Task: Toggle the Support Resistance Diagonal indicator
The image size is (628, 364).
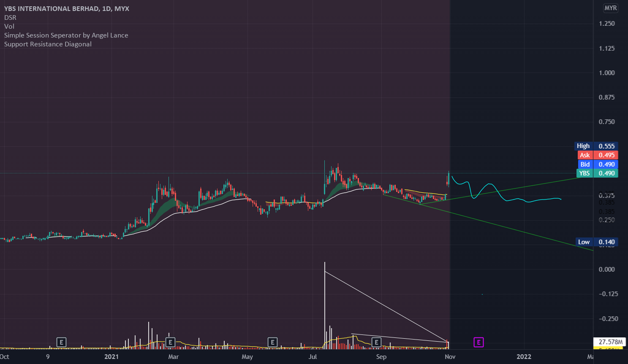Action: [47, 44]
